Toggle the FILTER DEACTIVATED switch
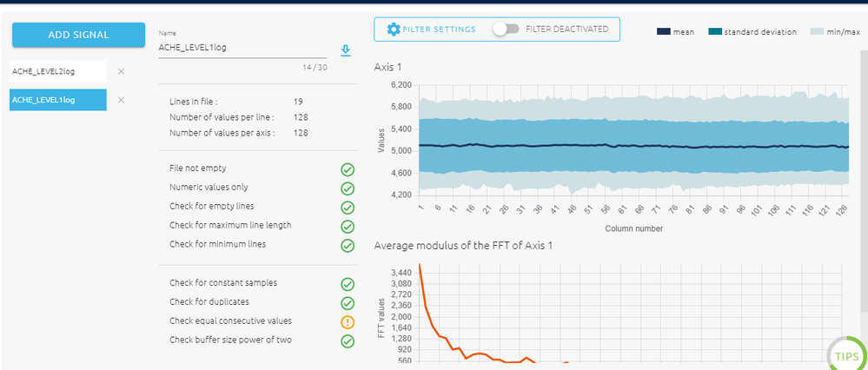This screenshot has height=370, width=868. click(x=506, y=30)
